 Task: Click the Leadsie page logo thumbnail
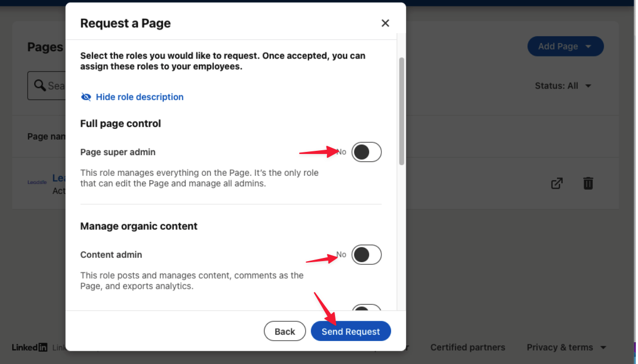coord(37,183)
